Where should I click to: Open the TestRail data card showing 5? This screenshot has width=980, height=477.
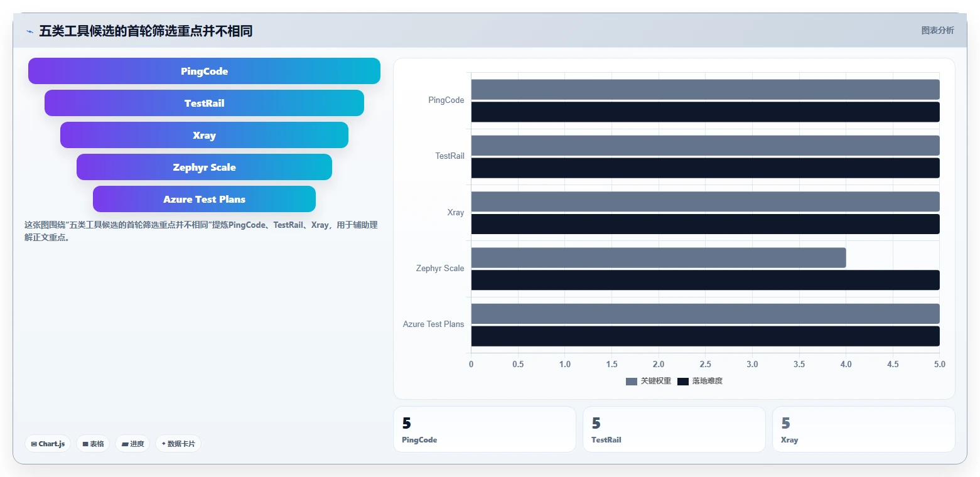tap(674, 429)
